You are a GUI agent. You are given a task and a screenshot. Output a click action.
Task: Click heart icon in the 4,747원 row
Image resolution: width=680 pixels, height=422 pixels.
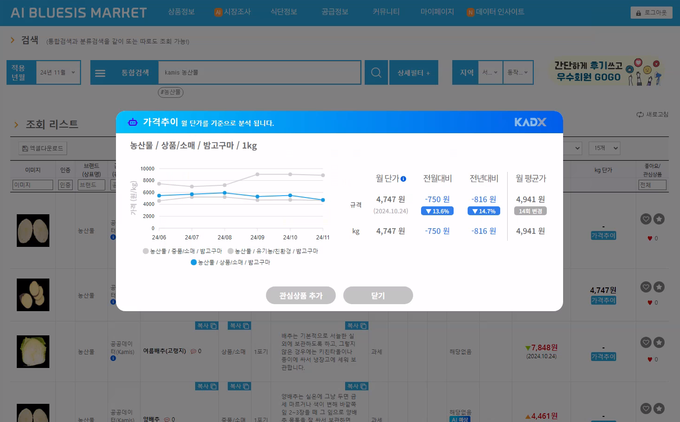(646, 287)
